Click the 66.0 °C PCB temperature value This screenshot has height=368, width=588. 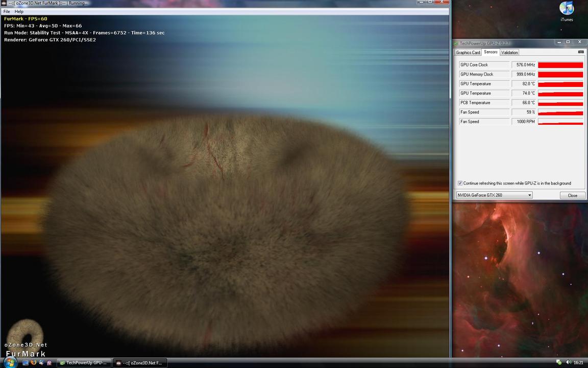click(524, 103)
